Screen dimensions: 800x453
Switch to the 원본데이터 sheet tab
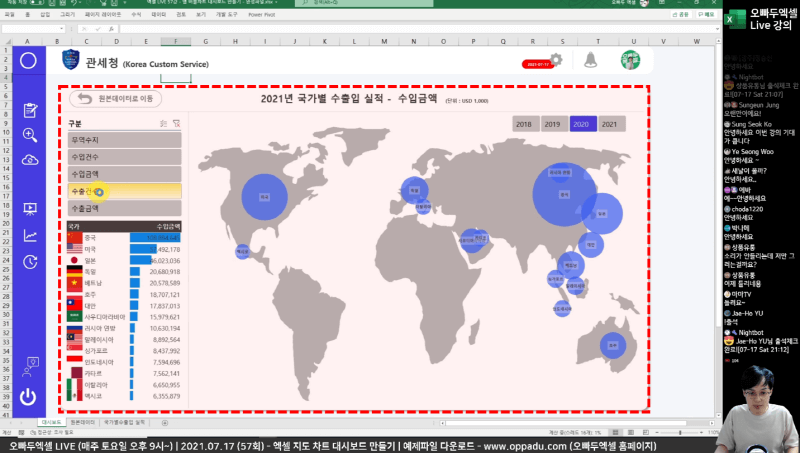(x=81, y=423)
